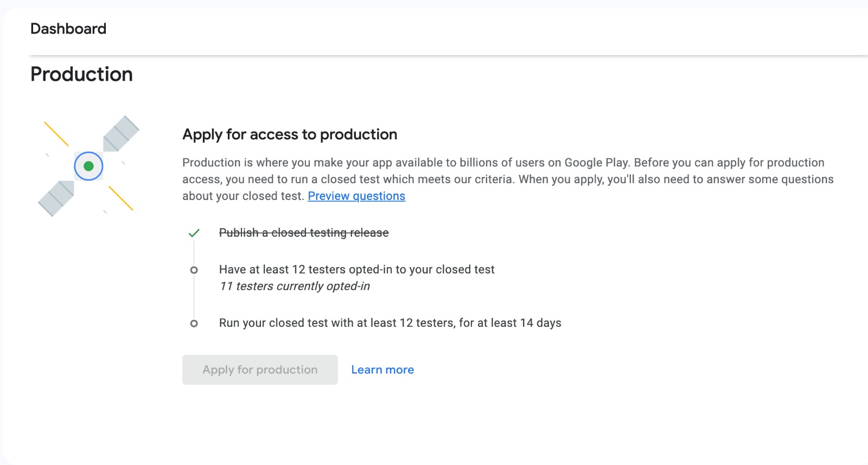Click the Have at least 12 testers step

[x=356, y=269]
